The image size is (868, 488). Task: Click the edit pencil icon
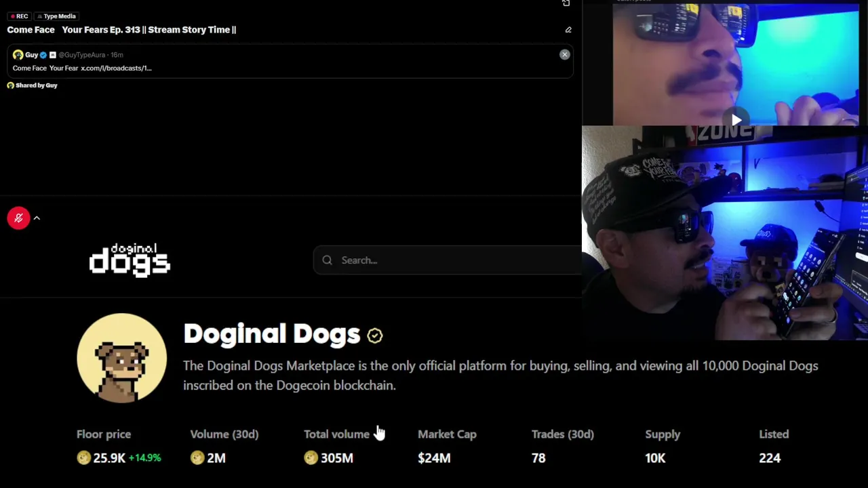point(568,30)
